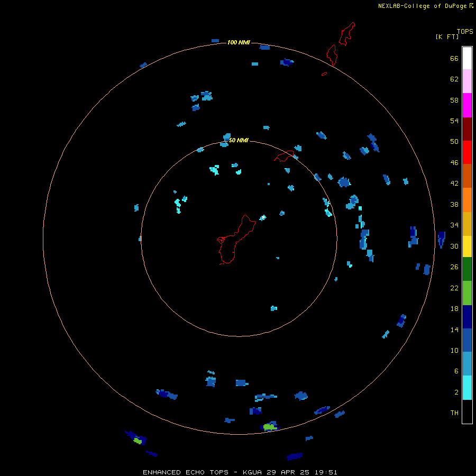This screenshot has width=476, height=476.
Task: Click the 50 legend value
Action: pos(454,142)
